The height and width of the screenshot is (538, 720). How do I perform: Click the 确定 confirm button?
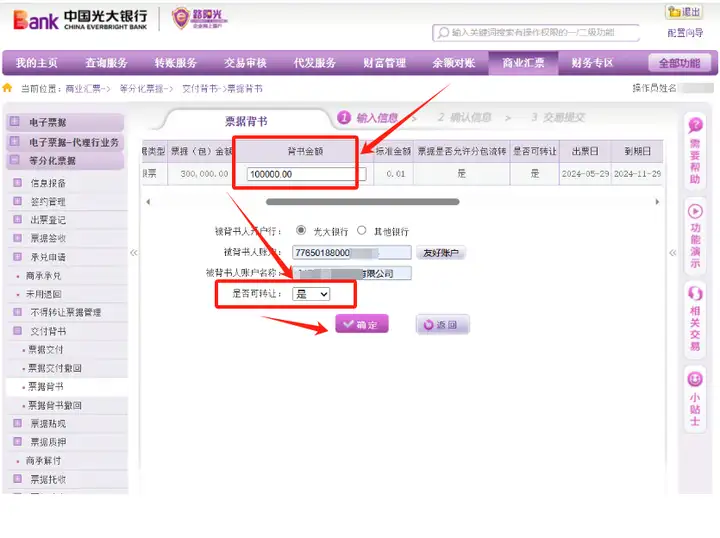coord(362,324)
